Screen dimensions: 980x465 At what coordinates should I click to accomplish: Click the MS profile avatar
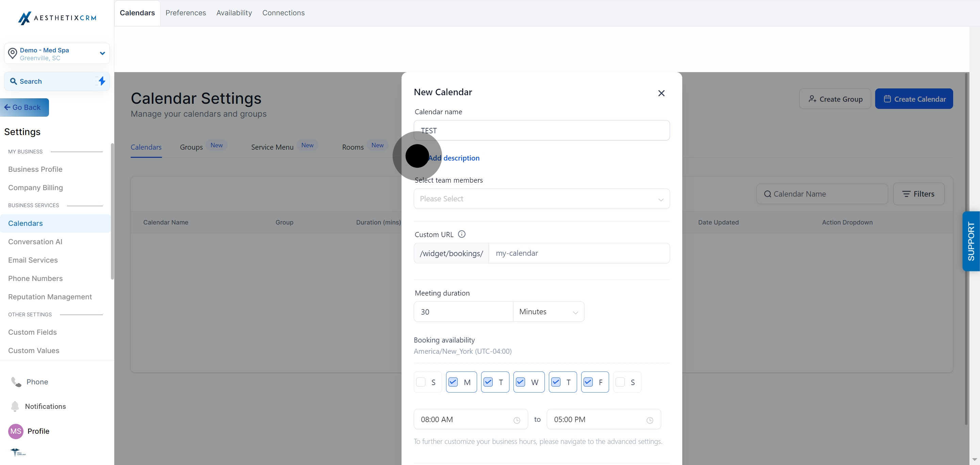click(x=16, y=431)
